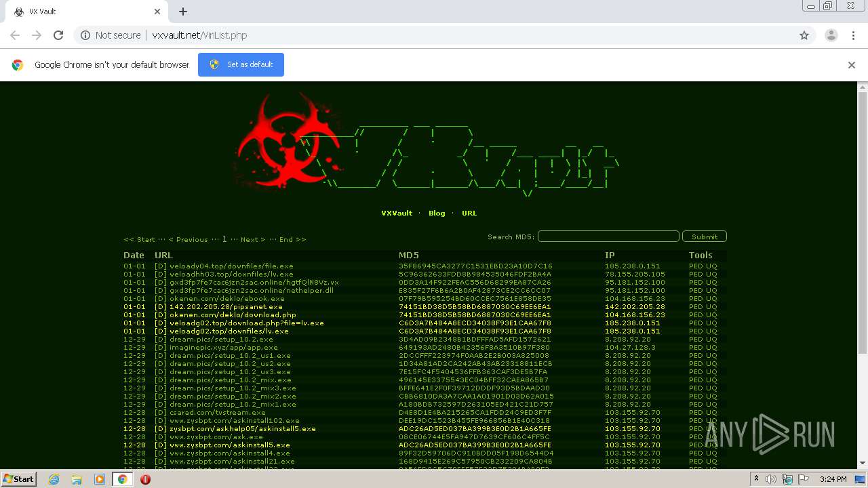Screen dimensions: 868x488
Task: Click IP address 104.27.128.3
Action: pos(630,348)
